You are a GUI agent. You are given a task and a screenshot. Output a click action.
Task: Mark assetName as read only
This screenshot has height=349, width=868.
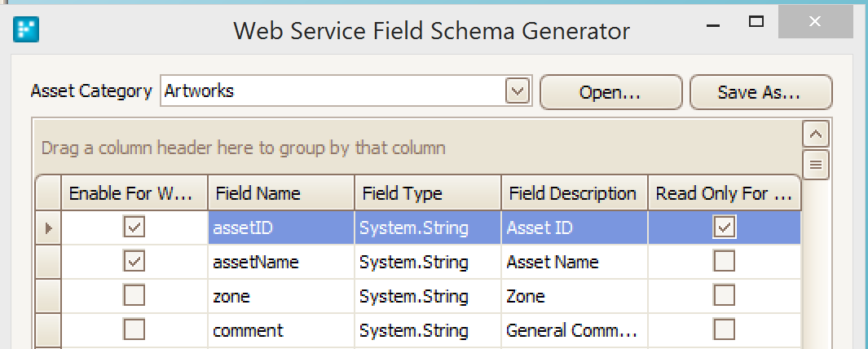tap(724, 261)
